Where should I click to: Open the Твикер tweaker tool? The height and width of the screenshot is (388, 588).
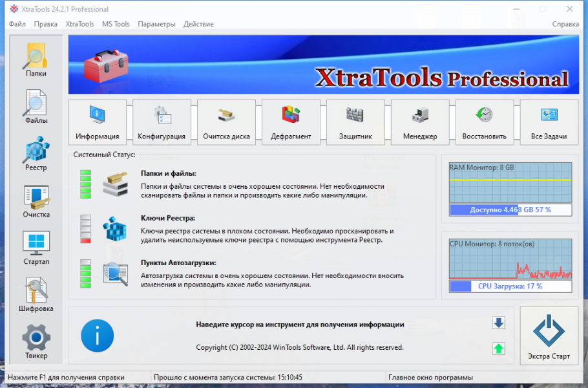36,342
